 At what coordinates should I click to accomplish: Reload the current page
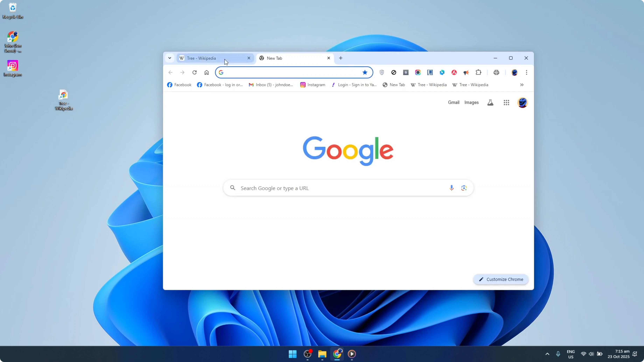point(194,72)
